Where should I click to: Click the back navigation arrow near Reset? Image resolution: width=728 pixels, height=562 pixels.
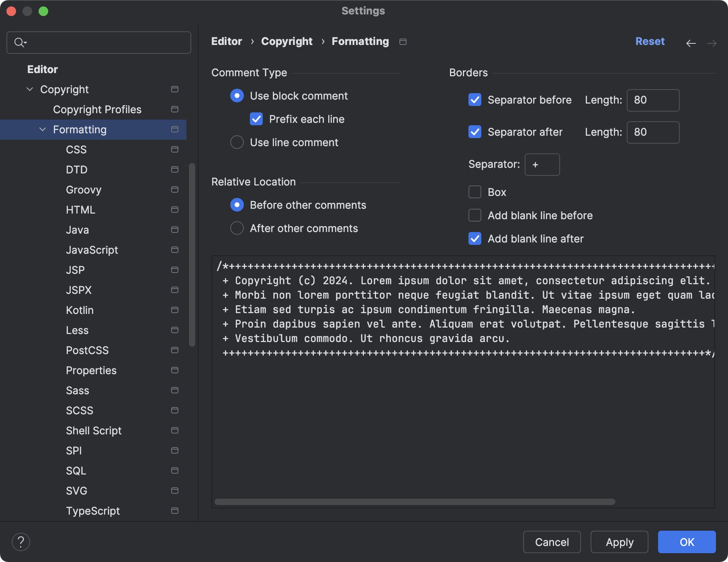691,43
